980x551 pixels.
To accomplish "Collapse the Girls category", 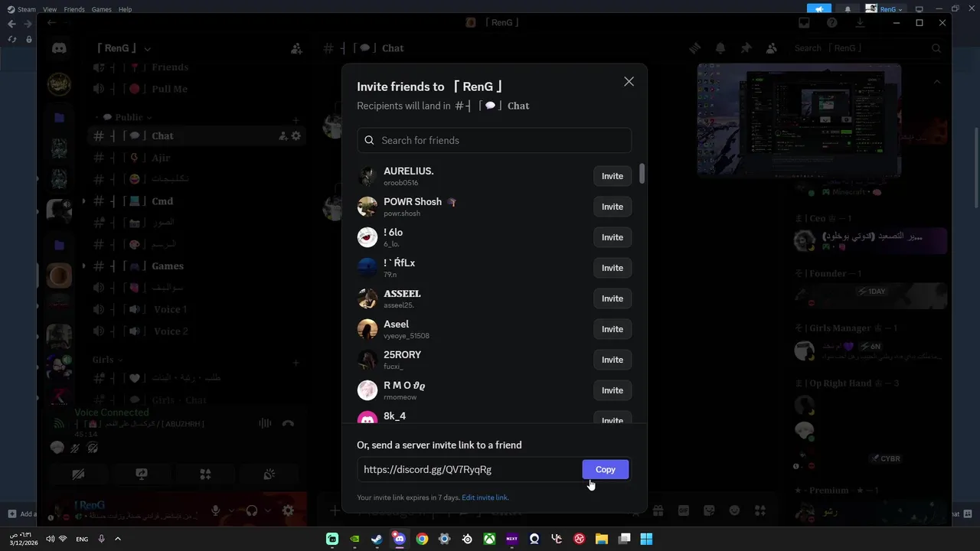I will click(108, 360).
